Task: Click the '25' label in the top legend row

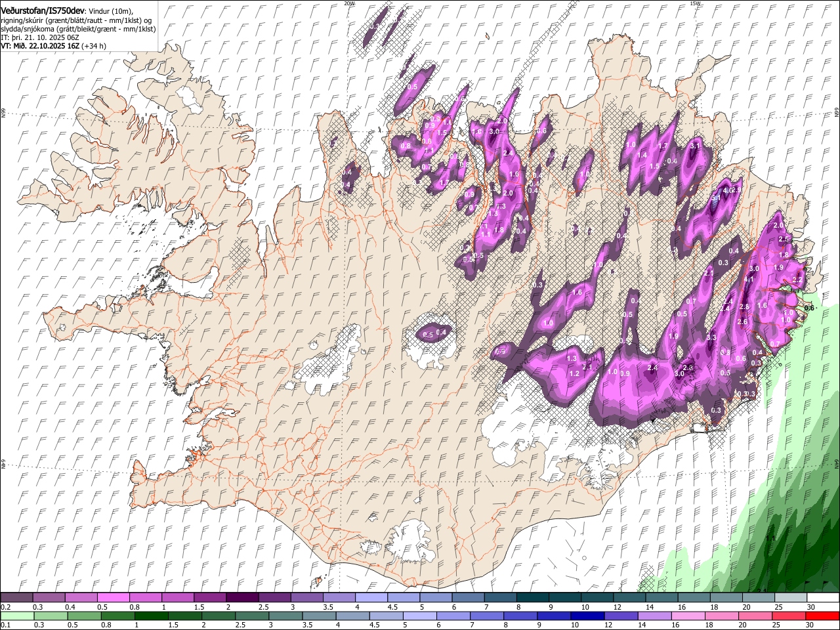Action: 778,607
